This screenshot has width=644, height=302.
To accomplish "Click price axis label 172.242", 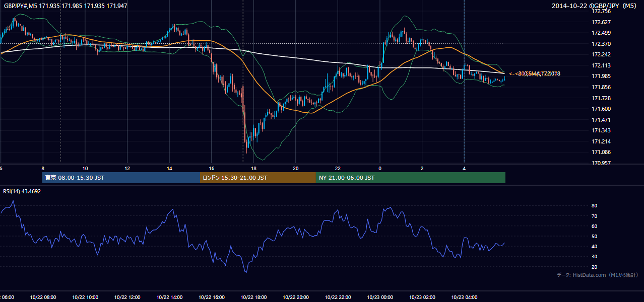I will pos(601,55).
